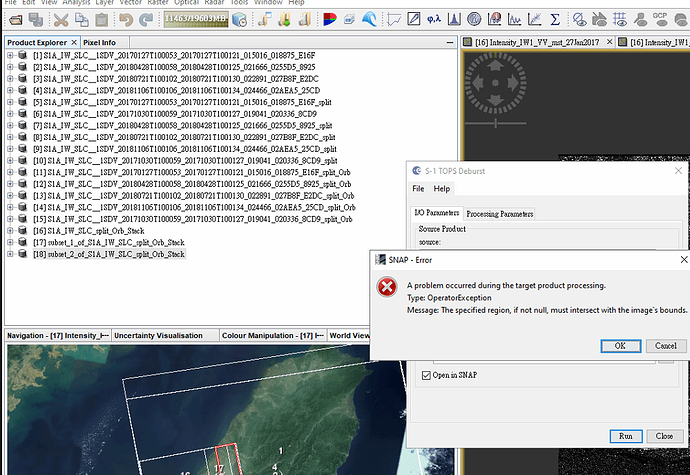Click the navigation compass pan control
The height and width of the screenshot is (475, 690).
(495, 83)
